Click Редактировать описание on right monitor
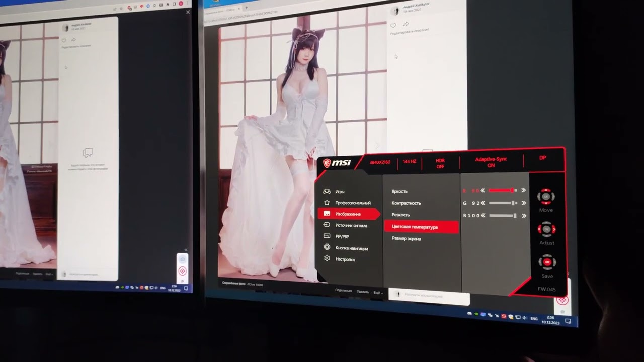Screen dimensions: 644x362 coord(410,31)
